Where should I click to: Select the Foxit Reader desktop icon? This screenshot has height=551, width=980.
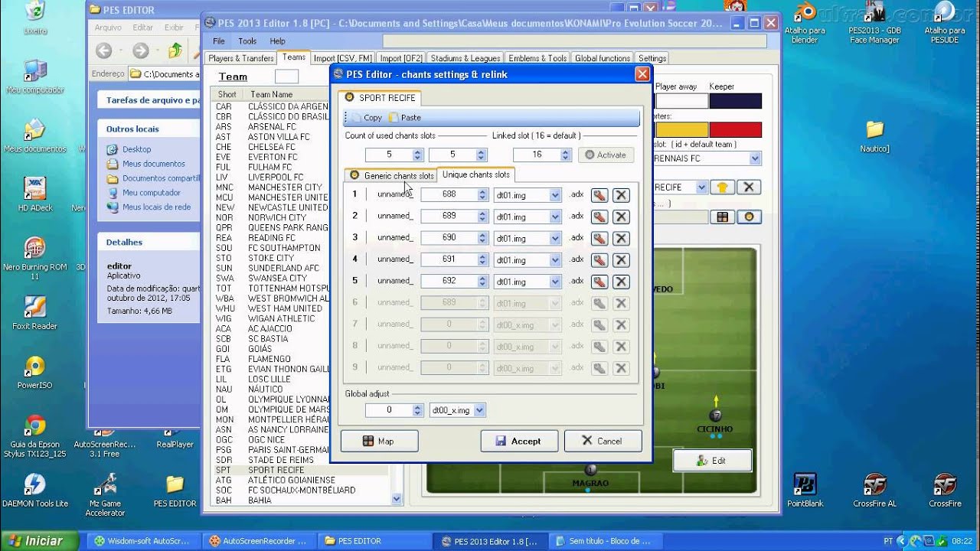tap(34, 312)
